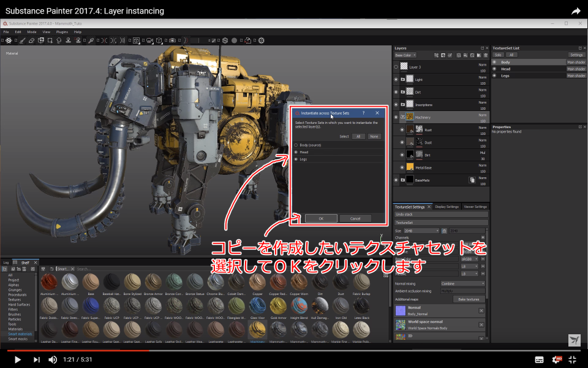Click the instance icon on BaseMats layer
This screenshot has height=368, width=588.
(x=472, y=180)
